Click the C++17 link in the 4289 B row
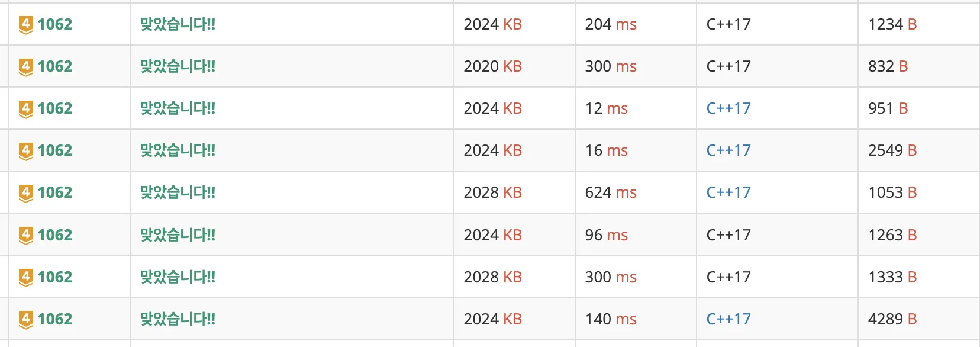This screenshot has height=347, width=980. click(728, 319)
